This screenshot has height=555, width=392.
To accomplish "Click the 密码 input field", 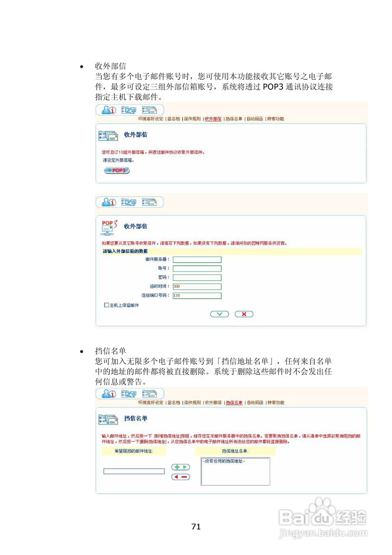I will [197, 277].
